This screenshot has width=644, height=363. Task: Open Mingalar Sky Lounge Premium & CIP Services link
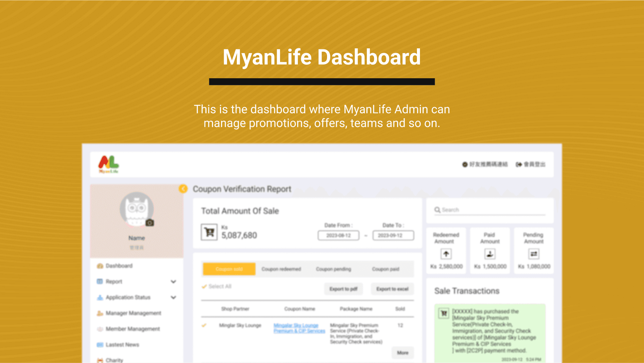coord(299,328)
